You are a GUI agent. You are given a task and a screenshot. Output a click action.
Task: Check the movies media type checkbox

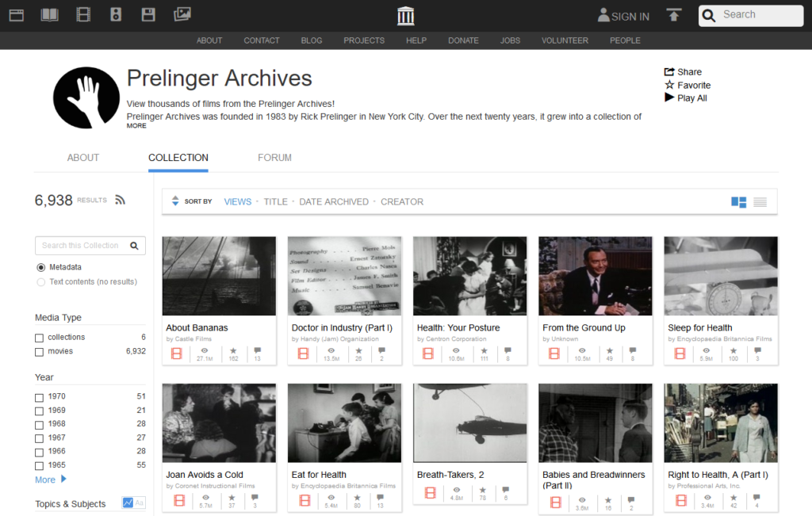pos(40,351)
